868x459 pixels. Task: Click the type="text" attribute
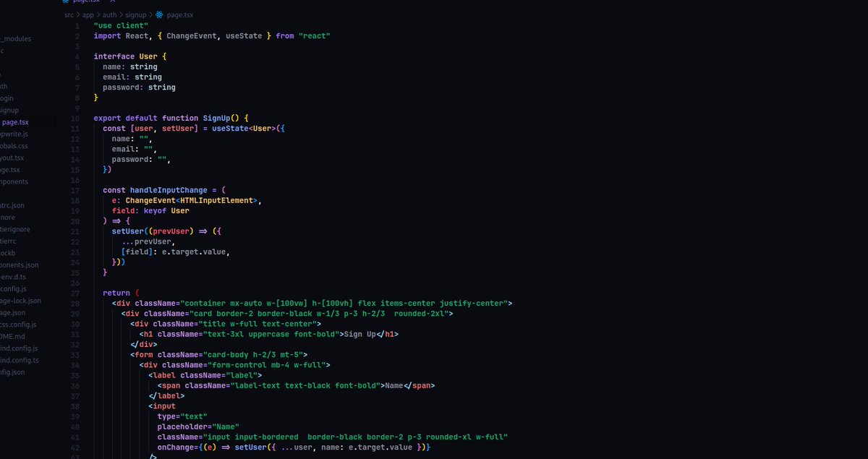[182, 416]
